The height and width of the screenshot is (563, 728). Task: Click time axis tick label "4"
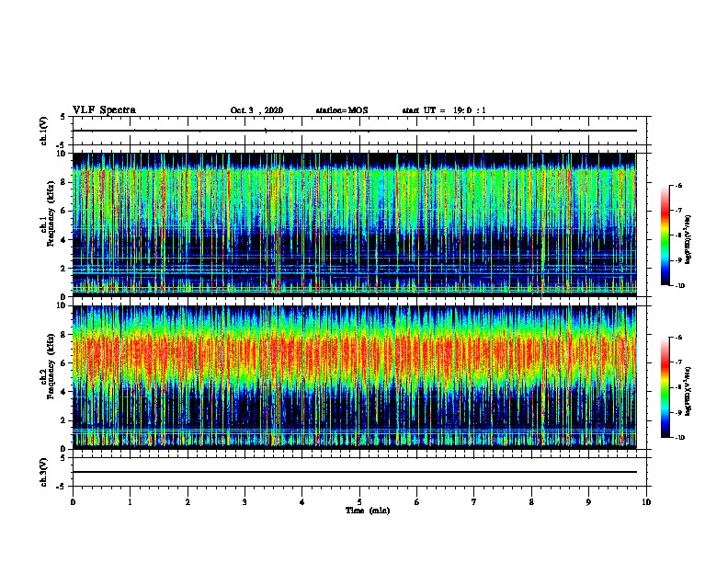pyautogui.click(x=302, y=502)
